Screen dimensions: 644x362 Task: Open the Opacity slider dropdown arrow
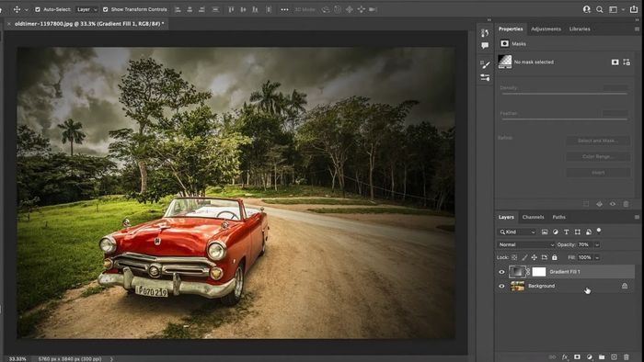point(597,244)
